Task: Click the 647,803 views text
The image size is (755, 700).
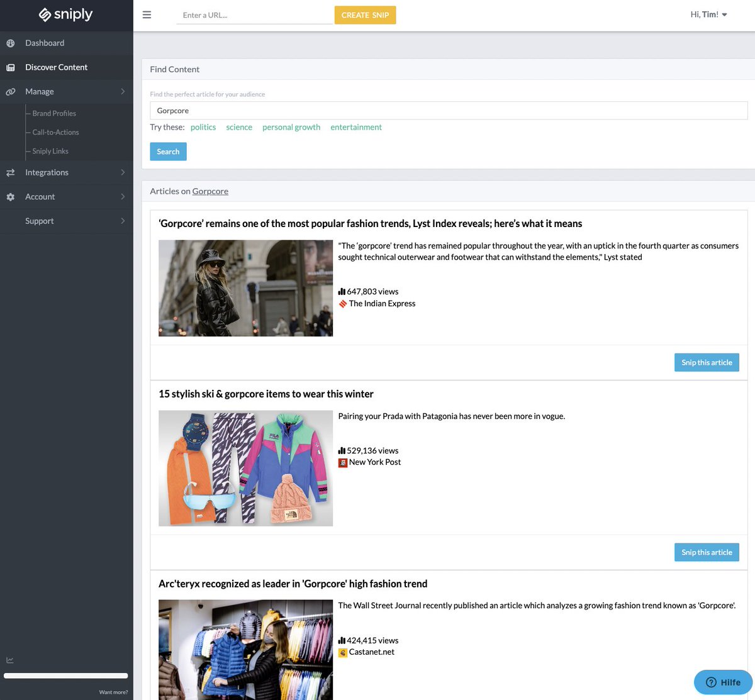Action: [x=372, y=291]
